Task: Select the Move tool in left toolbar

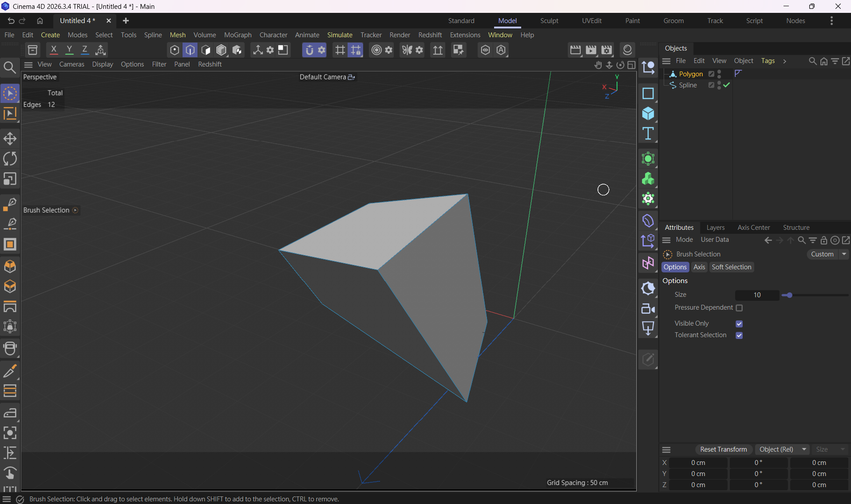Action: [x=10, y=139]
